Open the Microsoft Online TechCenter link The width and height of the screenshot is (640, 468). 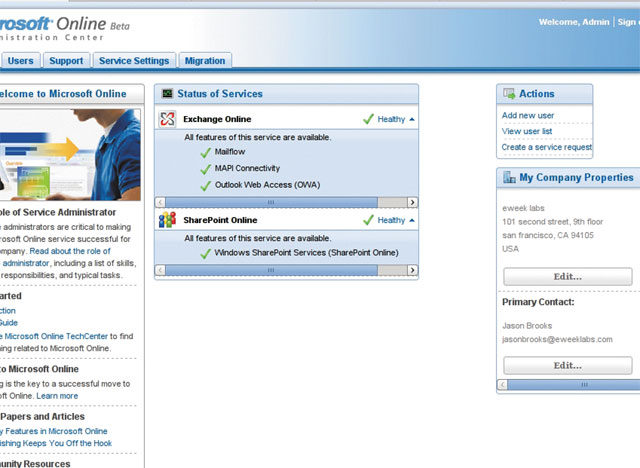[56, 336]
